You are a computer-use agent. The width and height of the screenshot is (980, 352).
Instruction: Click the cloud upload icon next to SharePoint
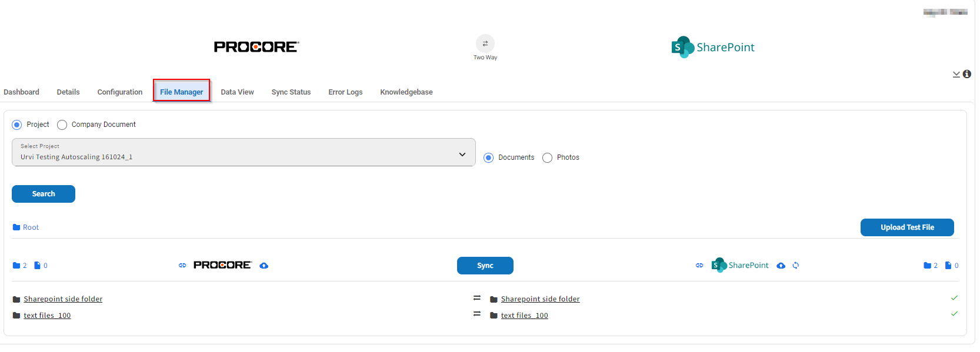coord(781,266)
